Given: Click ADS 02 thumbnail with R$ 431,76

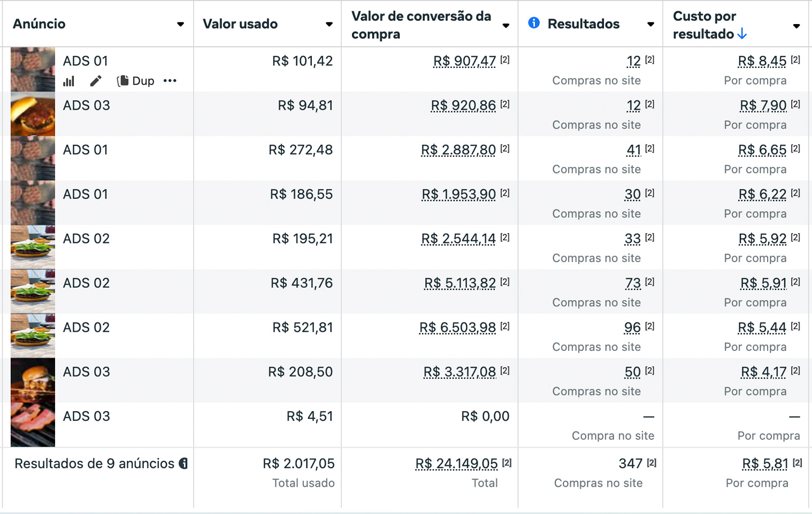Looking at the screenshot, I should click(x=33, y=291).
